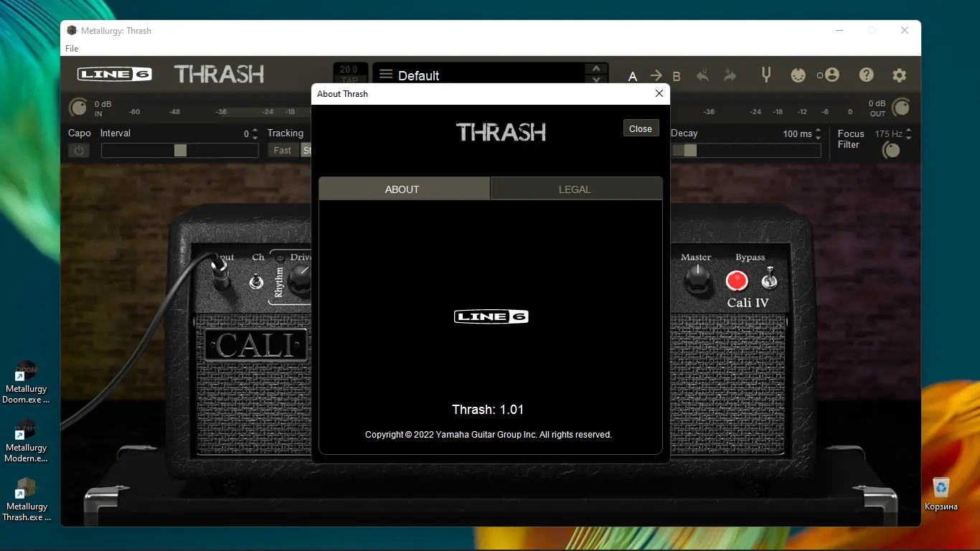Image resolution: width=980 pixels, height=551 pixels.
Task: Click the tempo value 20.0
Action: (349, 70)
